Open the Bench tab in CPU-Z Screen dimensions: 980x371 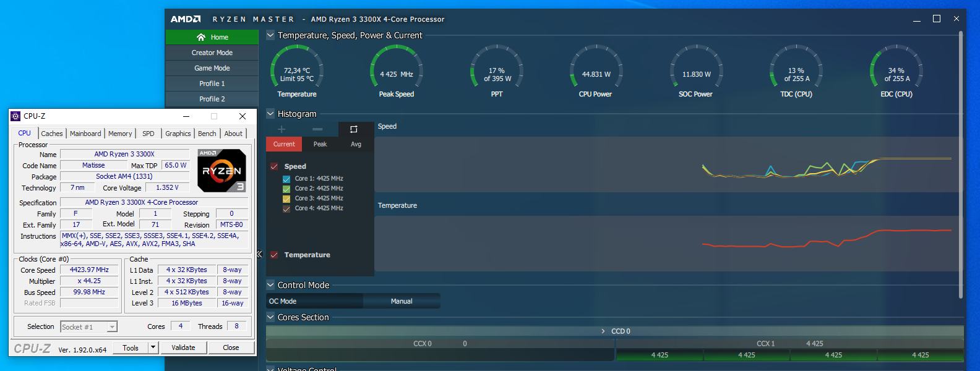coord(207,134)
